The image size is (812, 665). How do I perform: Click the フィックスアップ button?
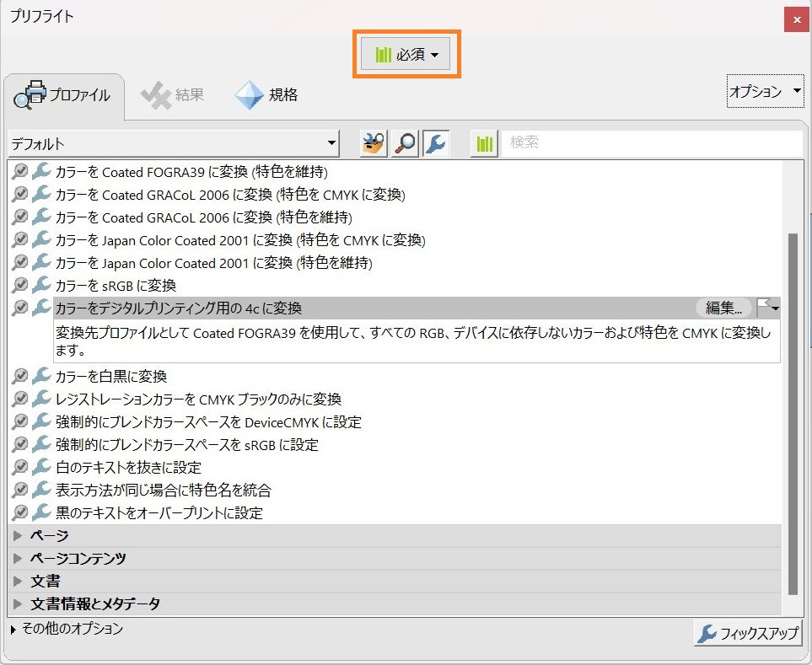click(748, 633)
